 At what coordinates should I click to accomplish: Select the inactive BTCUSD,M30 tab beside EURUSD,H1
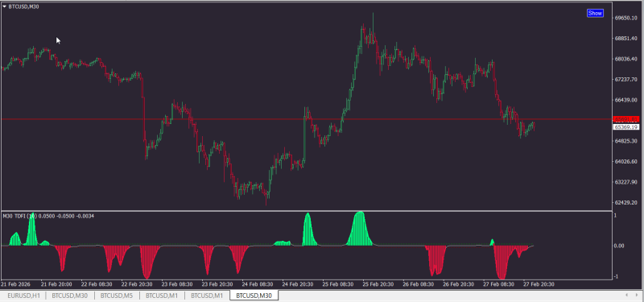pyautogui.click(x=70, y=296)
